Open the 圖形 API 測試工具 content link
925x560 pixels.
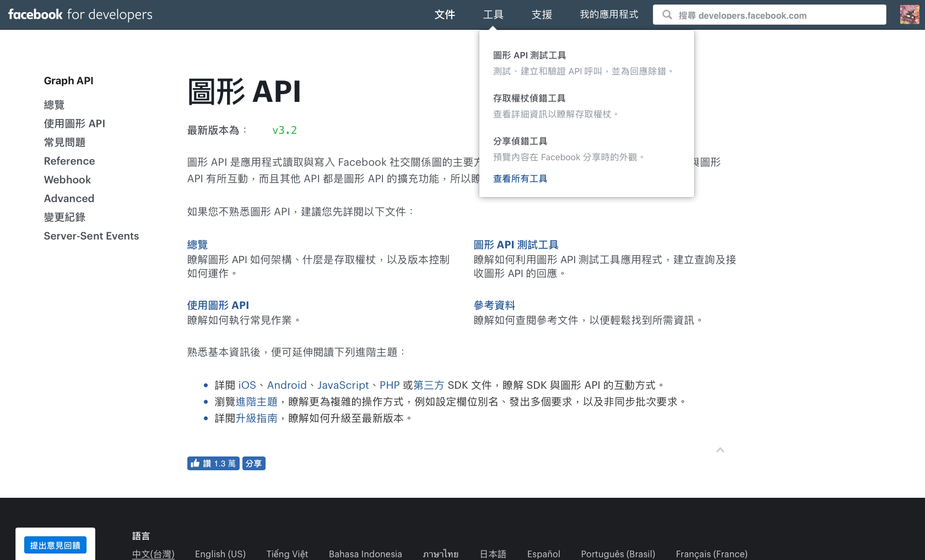516,244
